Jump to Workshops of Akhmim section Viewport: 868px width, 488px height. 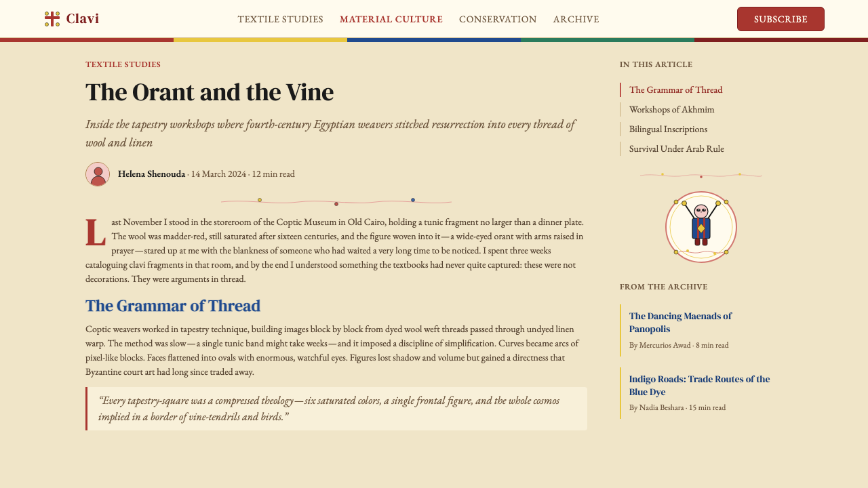tap(671, 109)
